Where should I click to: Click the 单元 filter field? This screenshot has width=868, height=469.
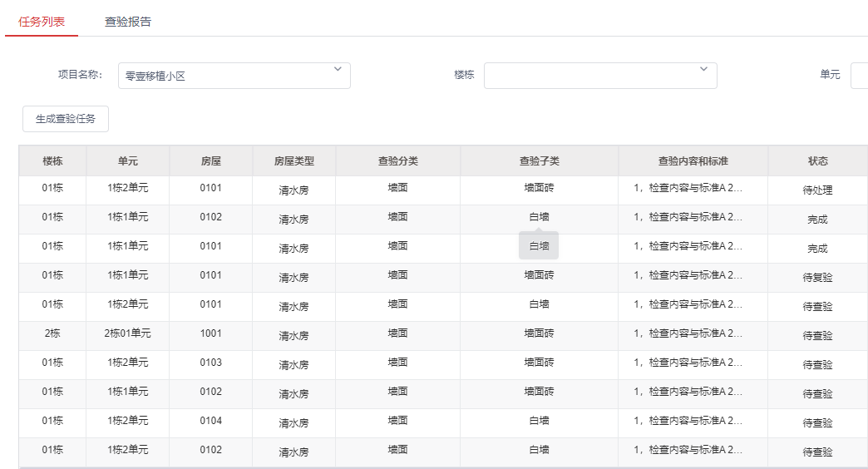859,76
